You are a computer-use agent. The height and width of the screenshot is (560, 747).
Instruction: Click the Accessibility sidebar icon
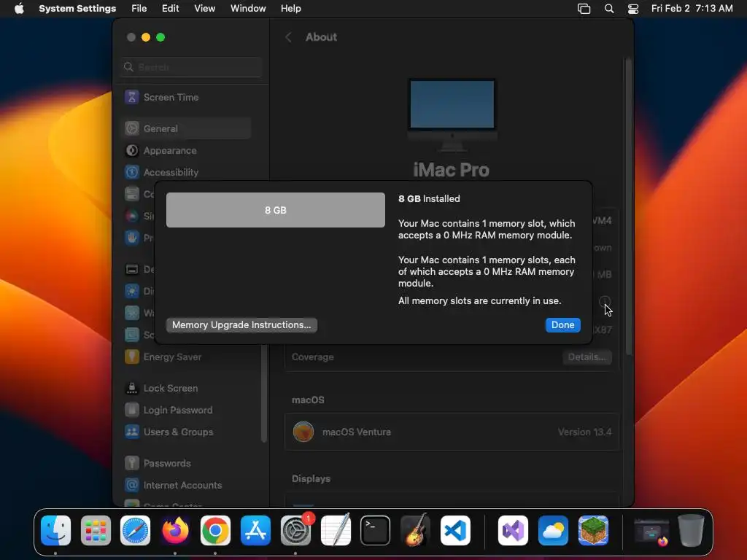pyautogui.click(x=132, y=172)
